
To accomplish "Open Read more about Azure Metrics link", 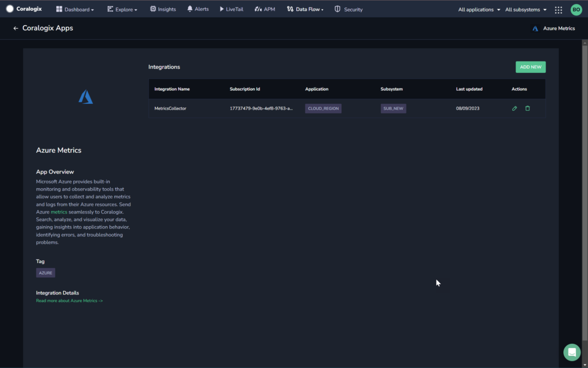I will 69,301.
